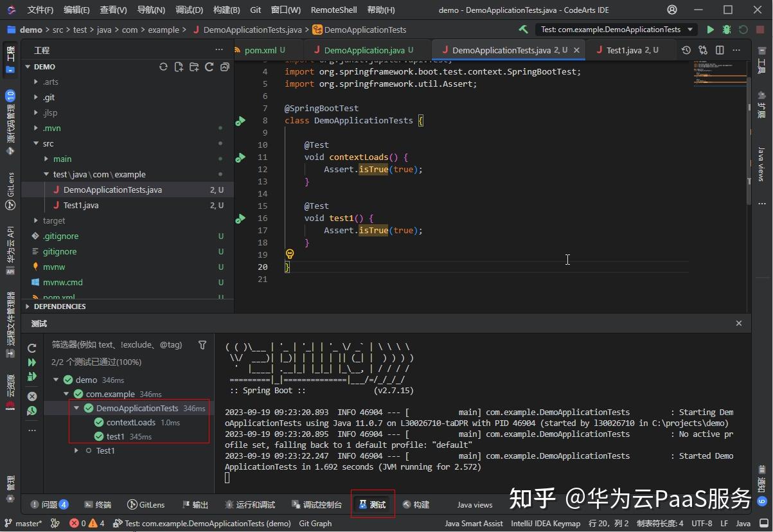773x532 pixels.
Task: Refresh tests in the test panel
Action: [32, 348]
